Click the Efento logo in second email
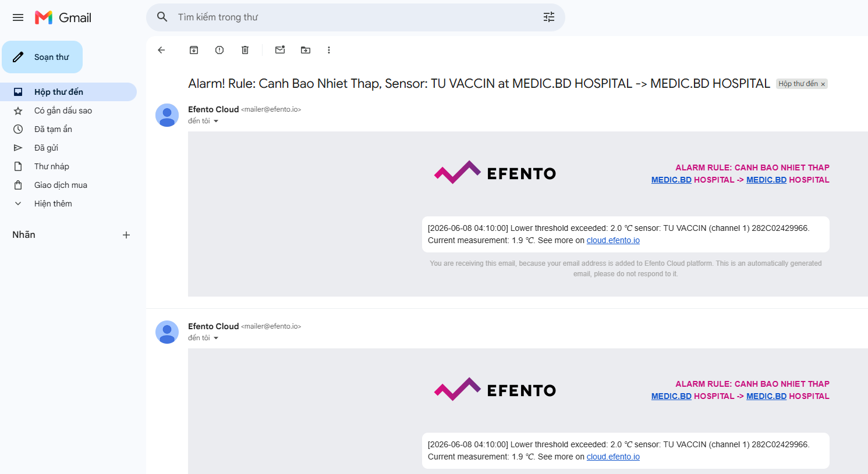The image size is (868, 474). 495,390
